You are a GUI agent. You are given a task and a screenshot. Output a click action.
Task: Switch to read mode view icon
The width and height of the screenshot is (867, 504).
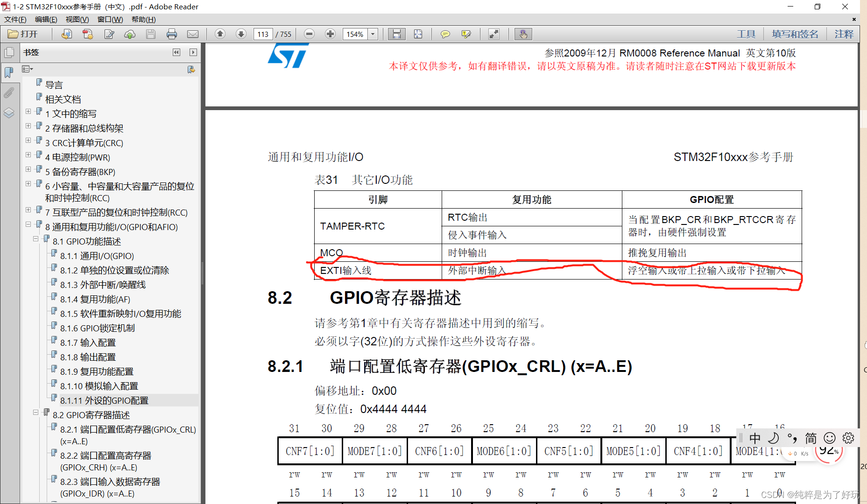point(493,34)
